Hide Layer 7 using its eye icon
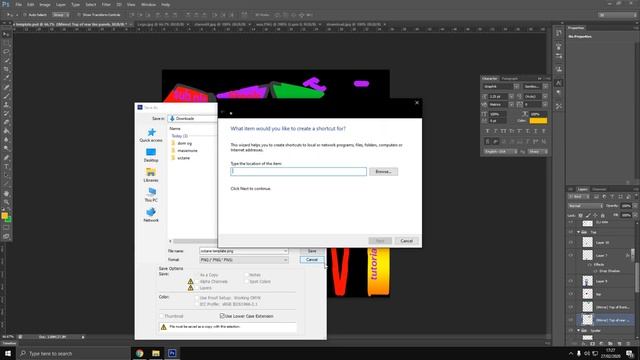This screenshot has width=640, height=360. [x=571, y=256]
